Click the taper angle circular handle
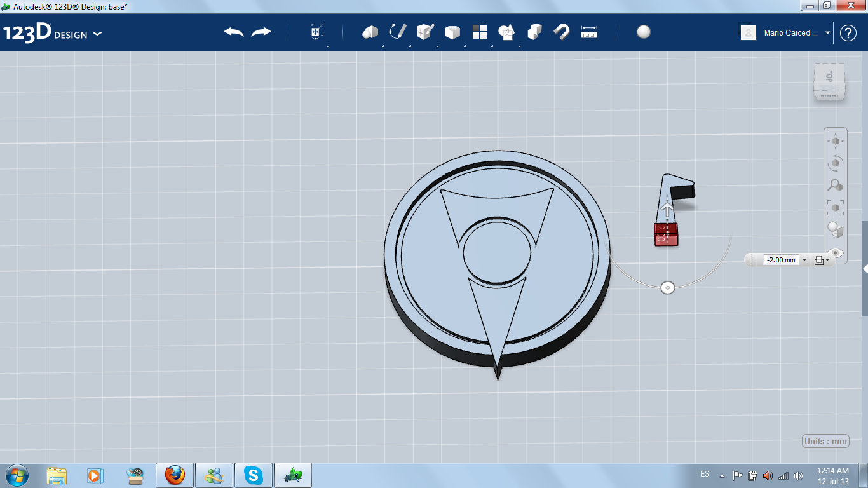The width and height of the screenshot is (868, 488). click(667, 288)
